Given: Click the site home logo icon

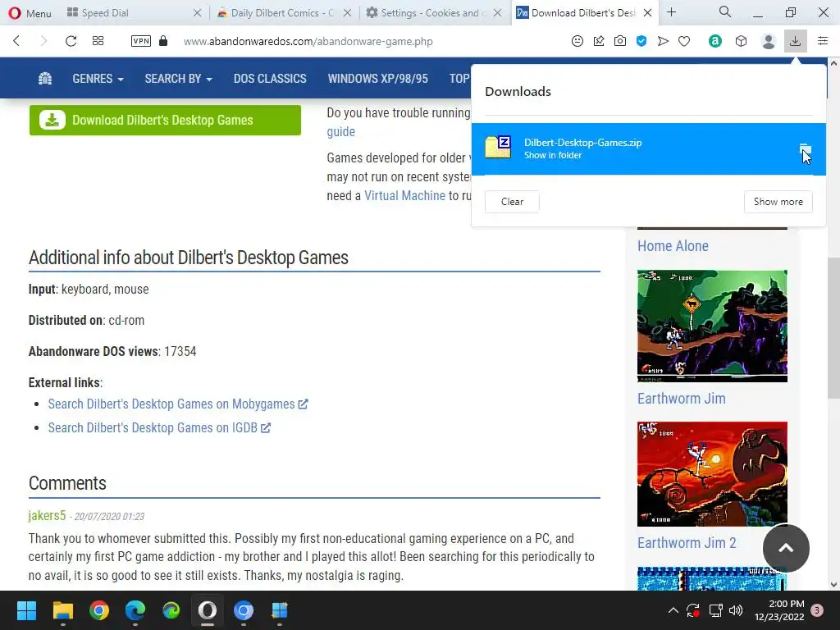Looking at the screenshot, I should [x=45, y=78].
